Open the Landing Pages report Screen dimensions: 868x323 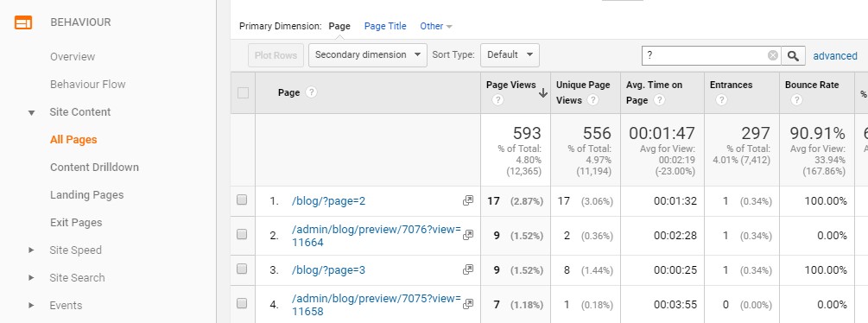pyautogui.click(x=87, y=194)
